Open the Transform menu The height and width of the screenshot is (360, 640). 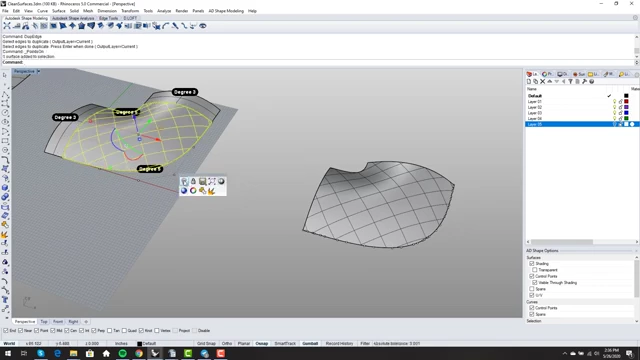(x=130, y=11)
